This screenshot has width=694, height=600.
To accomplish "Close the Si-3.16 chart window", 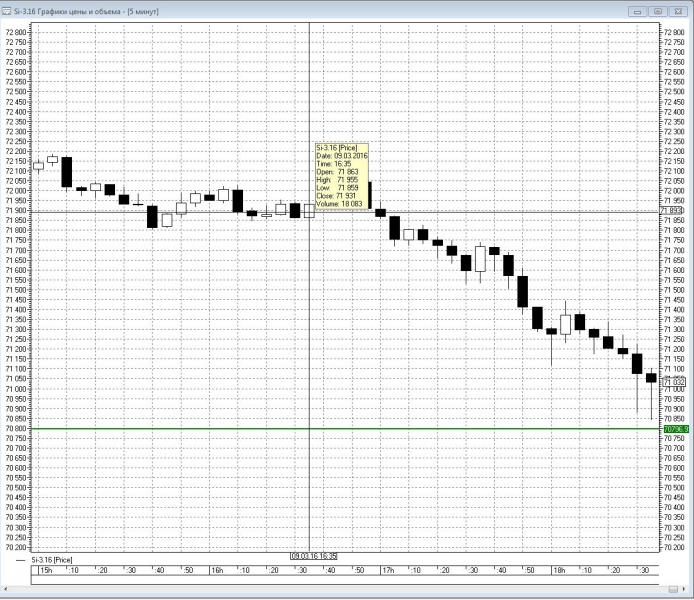I will point(678,12).
